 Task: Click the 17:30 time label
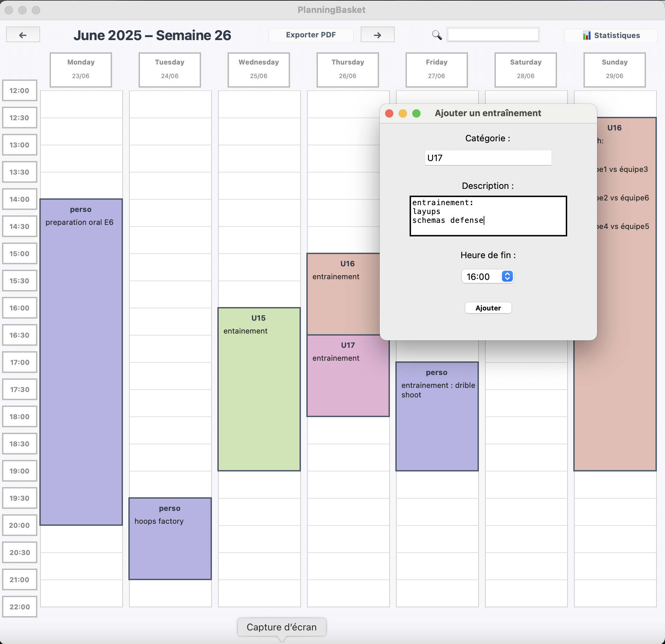[20, 389]
